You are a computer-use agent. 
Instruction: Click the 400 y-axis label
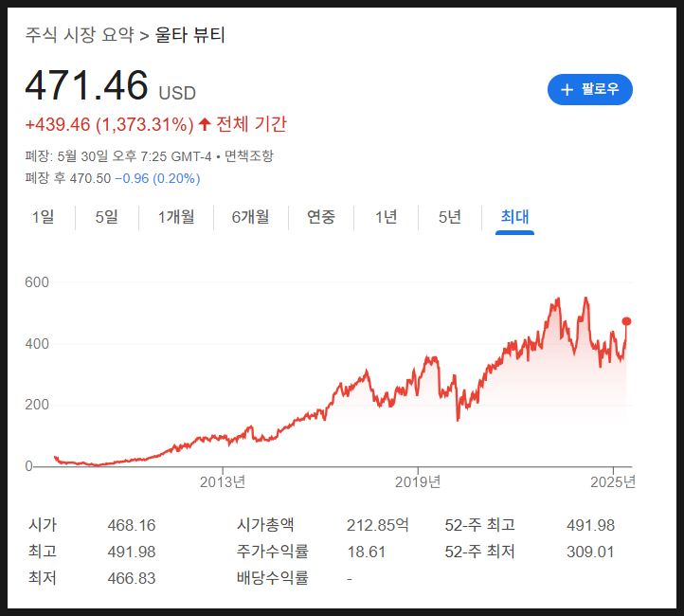point(37,344)
